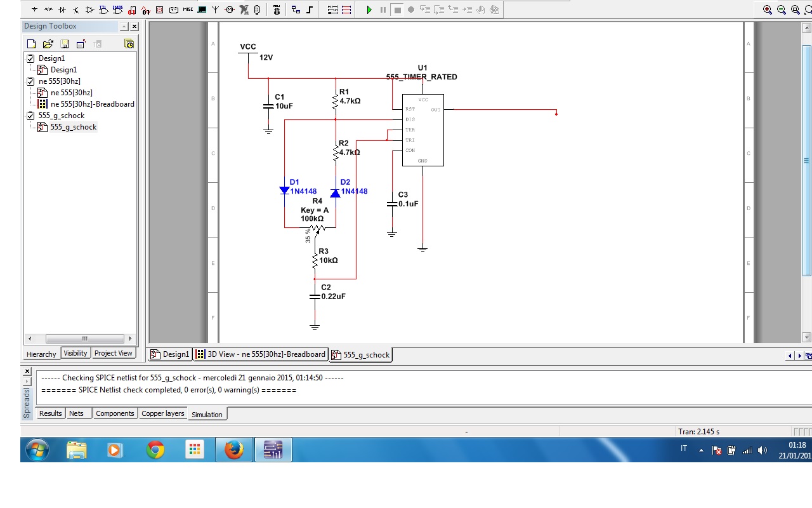Image resolution: width=812 pixels, height=508 pixels.
Task: Open the MISC component group
Action: point(188,10)
